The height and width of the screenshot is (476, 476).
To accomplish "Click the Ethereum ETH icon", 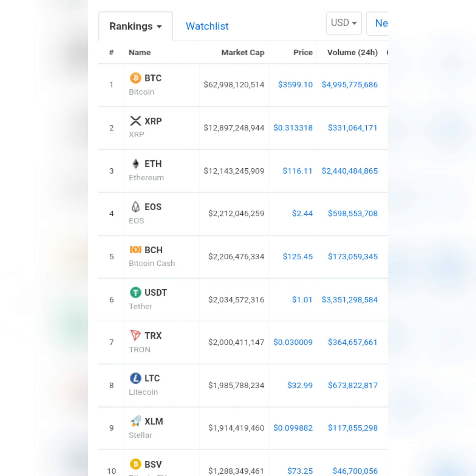I will 135,164.
